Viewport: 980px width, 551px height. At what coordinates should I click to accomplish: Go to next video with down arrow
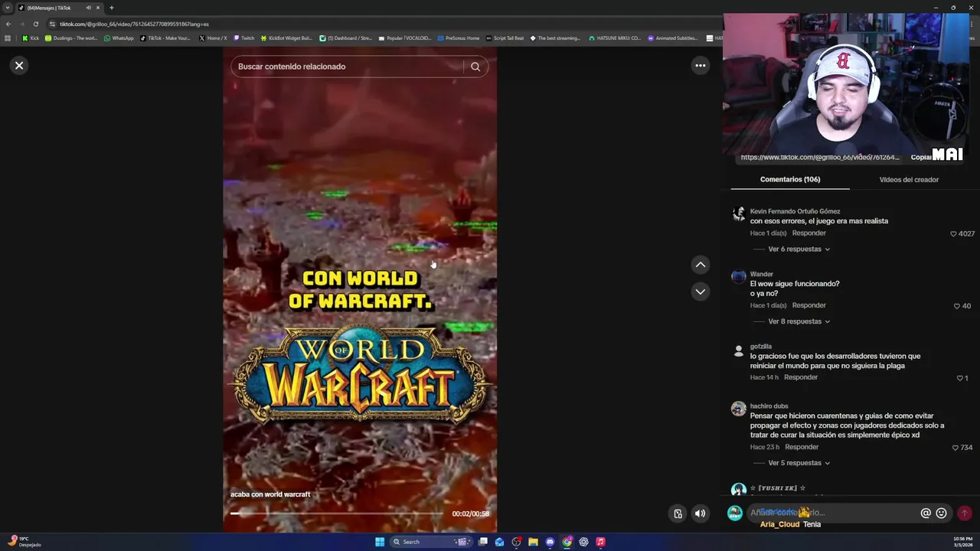pos(700,292)
